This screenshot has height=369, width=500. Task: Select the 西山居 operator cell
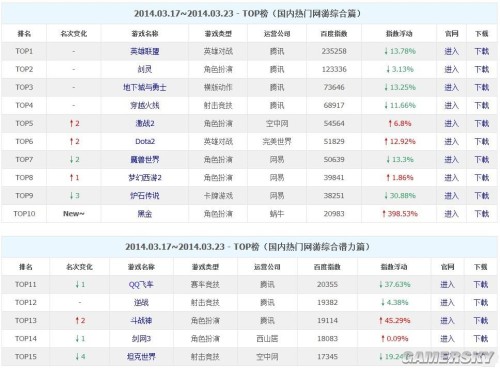pos(267,339)
